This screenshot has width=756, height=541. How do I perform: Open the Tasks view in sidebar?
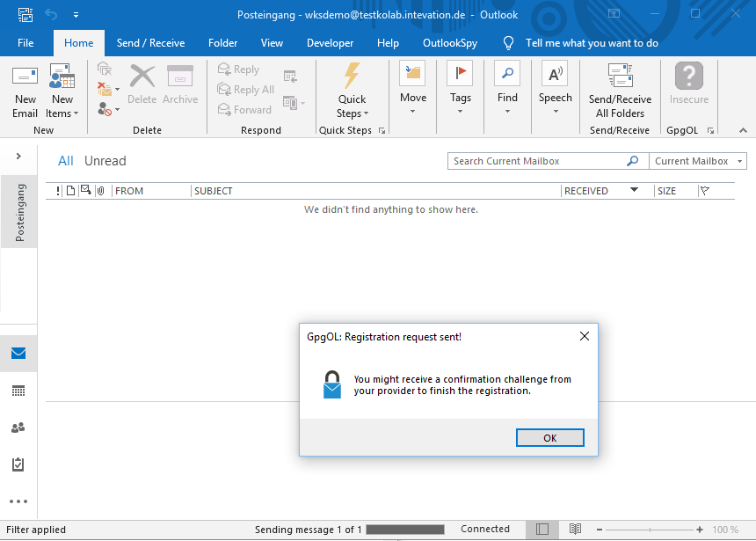tap(18, 464)
